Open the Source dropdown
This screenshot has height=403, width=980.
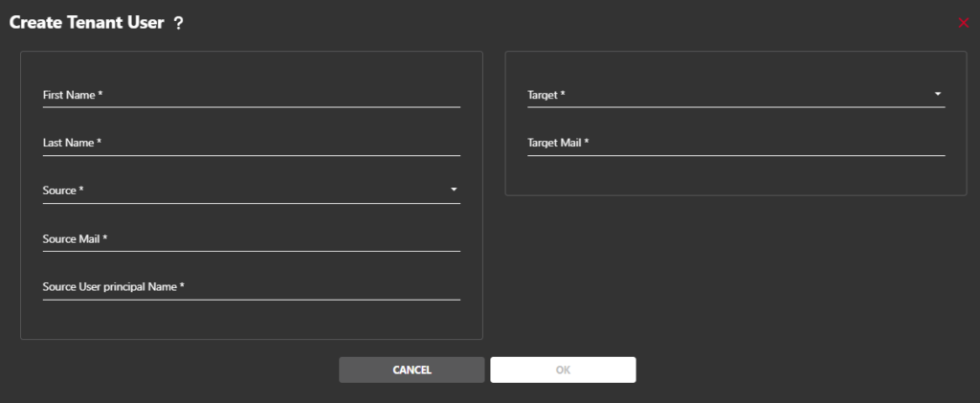tap(252, 191)
